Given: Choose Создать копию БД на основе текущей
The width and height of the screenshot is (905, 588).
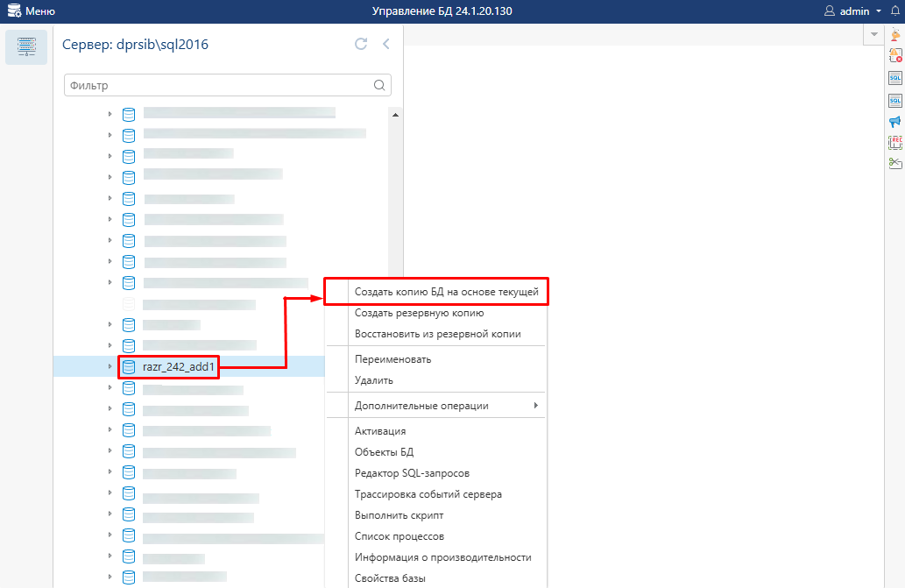Looking at the screenshot, I should tap(446, 292).
